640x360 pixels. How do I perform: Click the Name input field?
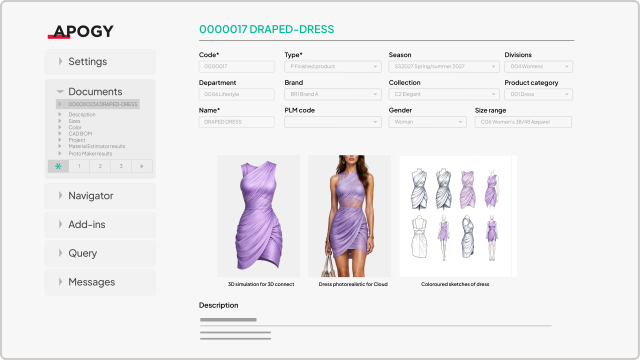click(236, 122)
